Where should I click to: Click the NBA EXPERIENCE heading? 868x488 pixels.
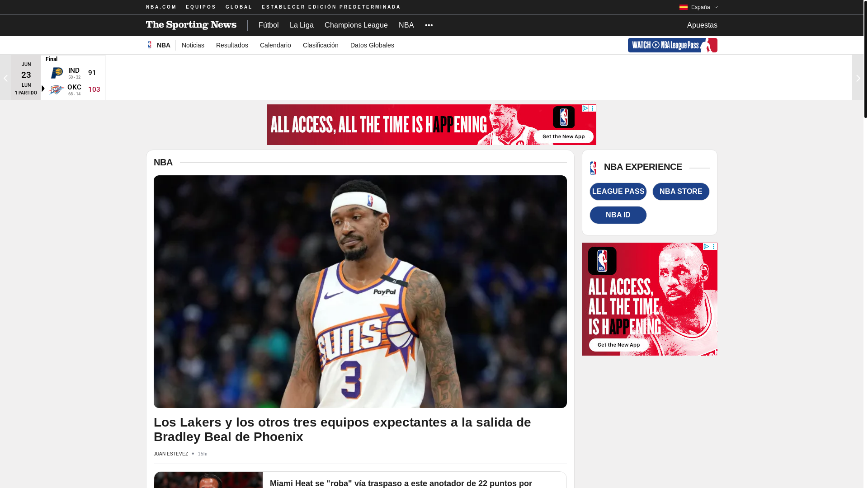click(x=643, y=167)
